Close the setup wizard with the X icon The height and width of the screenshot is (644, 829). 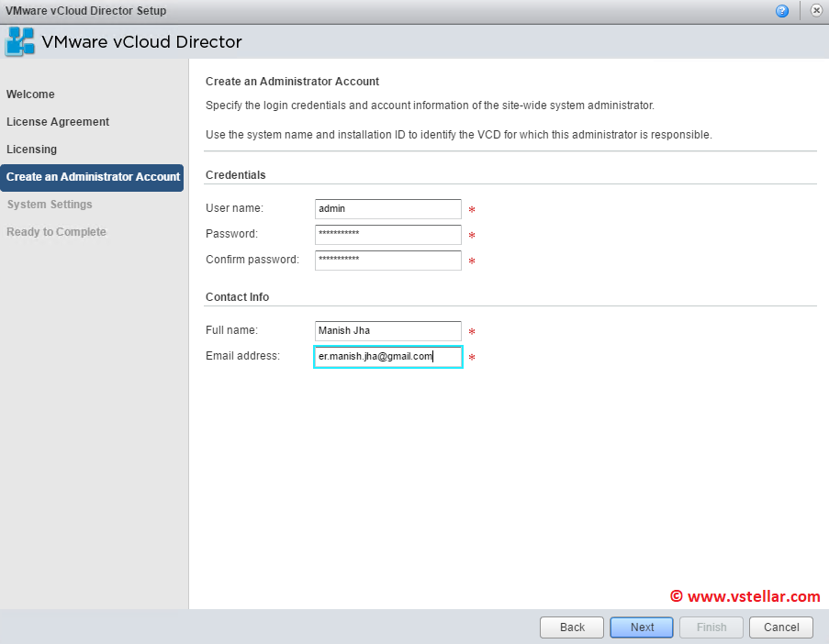(815, 11)
